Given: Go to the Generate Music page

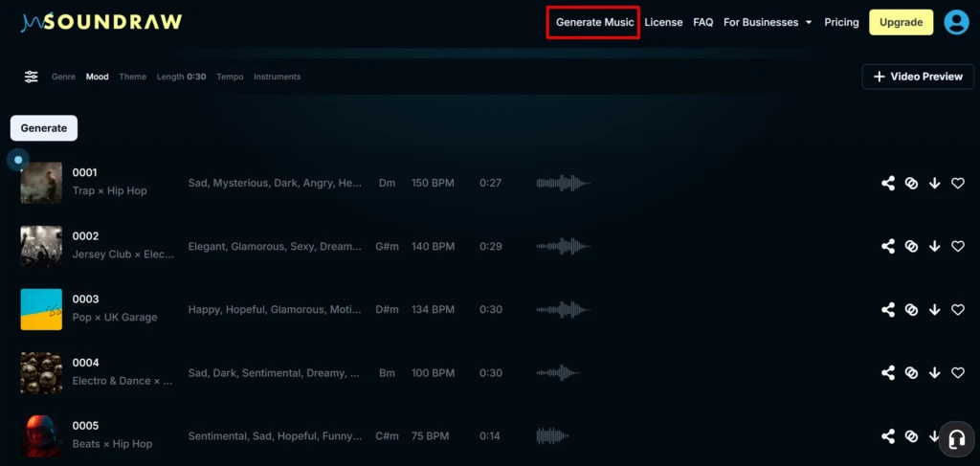Looking at the screenshot, I should 594,22.
